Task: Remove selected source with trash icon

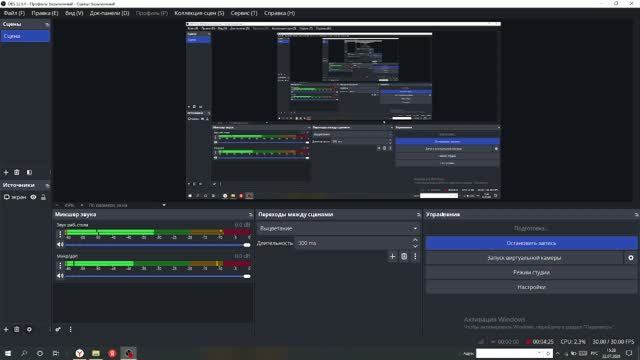Action: (x=17, y=329)
